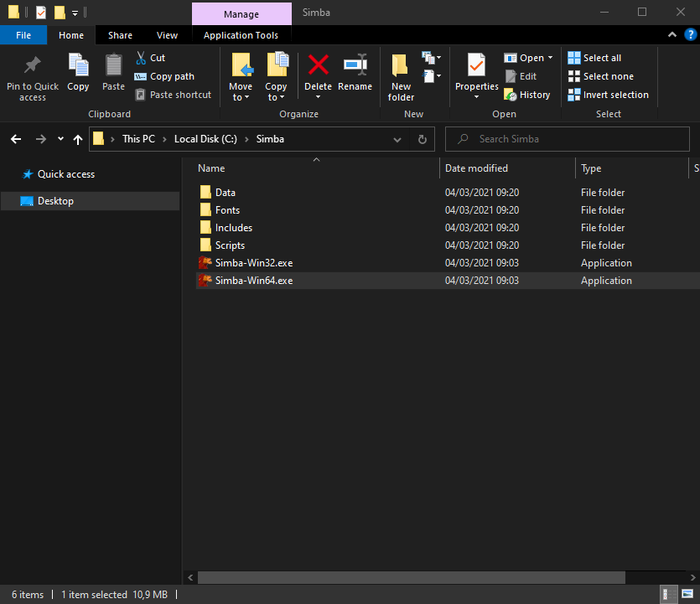This screenshot has height=604, width=700.
Task: Open the Open button dropdown arrow
Action: (x=551, y=58)
